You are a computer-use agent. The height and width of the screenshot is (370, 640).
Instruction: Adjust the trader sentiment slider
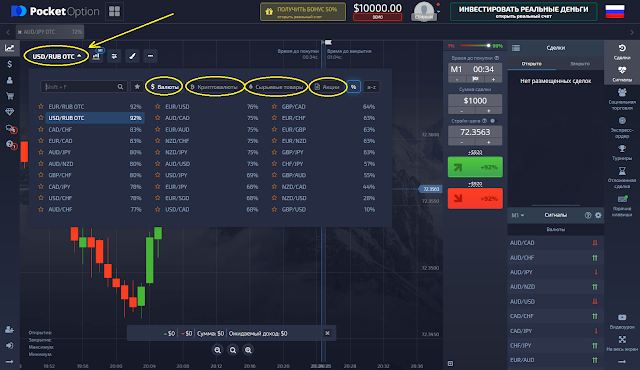(488, 46)
